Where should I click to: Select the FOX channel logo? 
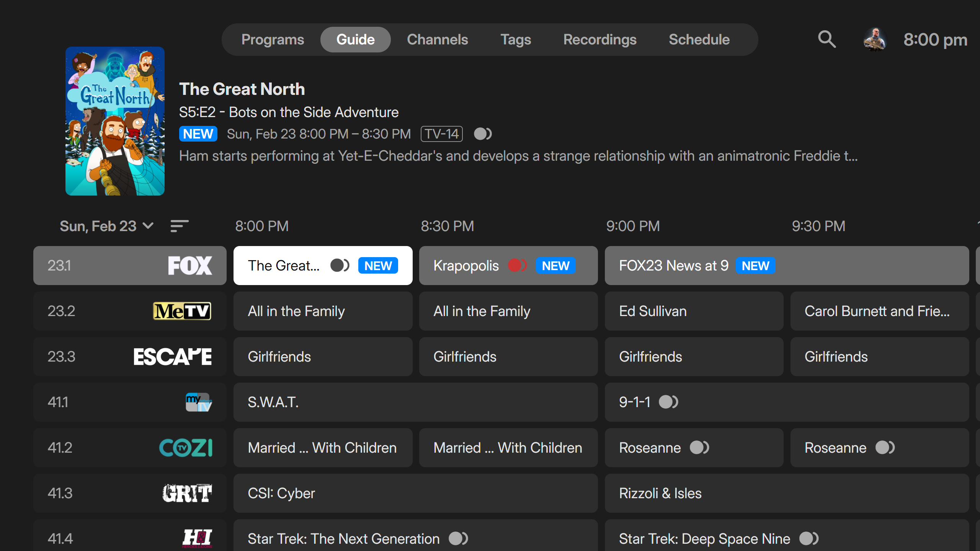point(190,266)
